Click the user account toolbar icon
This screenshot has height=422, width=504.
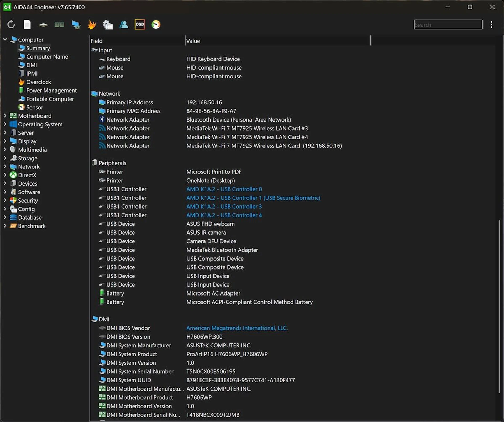(124, 24)
